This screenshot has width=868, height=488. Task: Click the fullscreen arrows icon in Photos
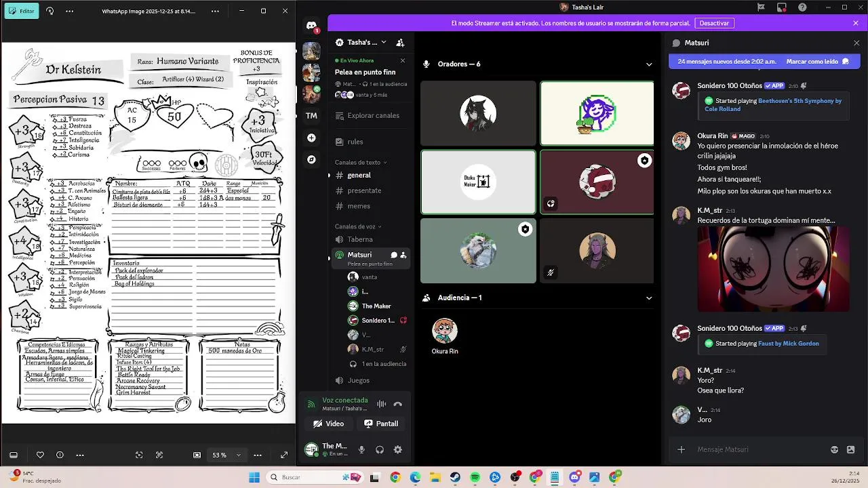point(284,455)
